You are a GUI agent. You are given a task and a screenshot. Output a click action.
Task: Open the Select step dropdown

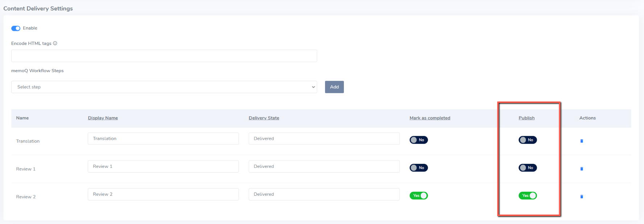pos(164,87)
